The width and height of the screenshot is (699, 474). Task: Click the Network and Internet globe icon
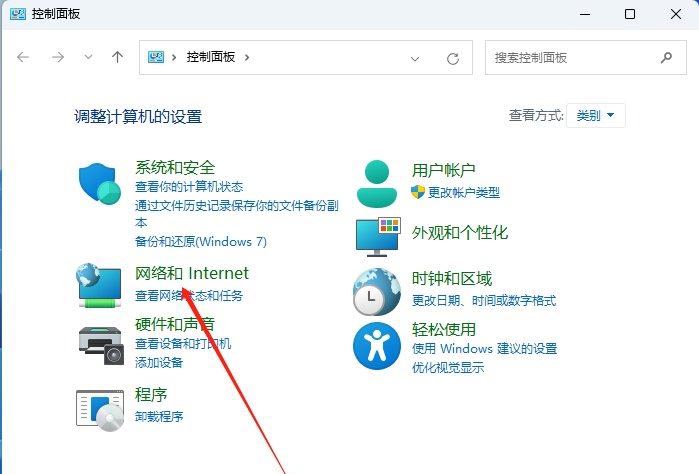(x=99, y=283)
